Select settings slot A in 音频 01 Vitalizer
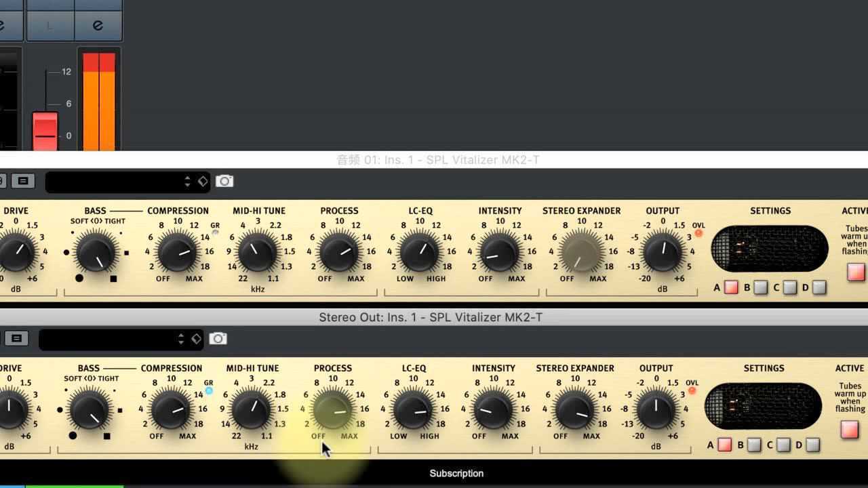Viewport: 868px width, 488px height. (x=731, y=287)
